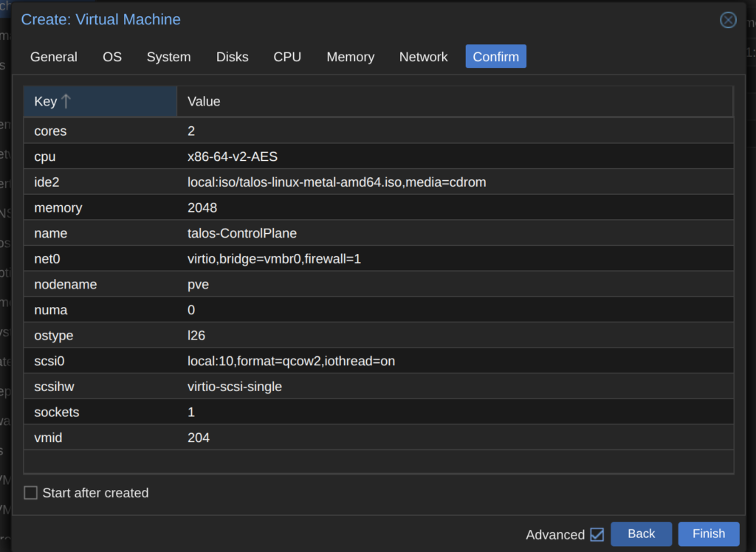Close the Create Virtual Machine dialog
Viewport: 756px width, 552px height.
728,20
